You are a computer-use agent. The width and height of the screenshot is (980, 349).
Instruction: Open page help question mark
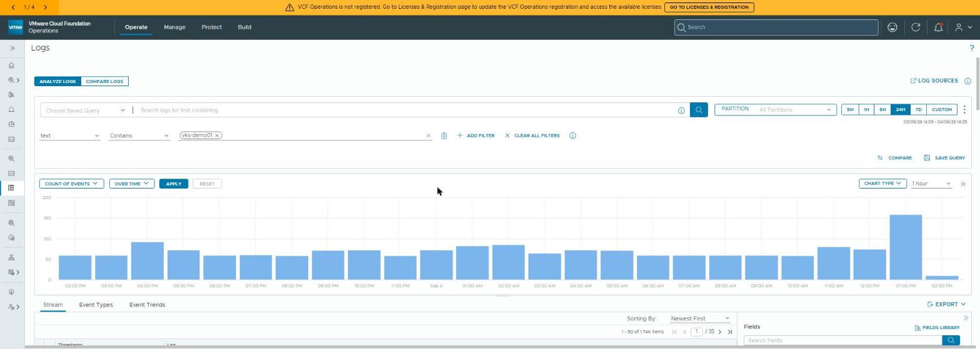click(x=971, y=48)
